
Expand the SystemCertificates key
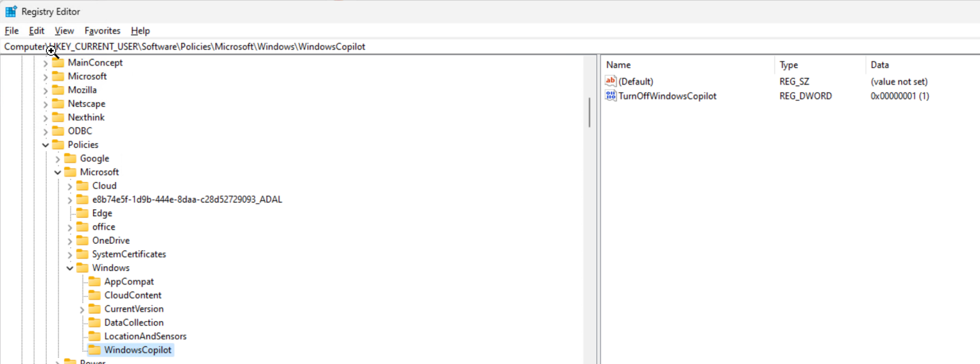pyautogui.click(x=70, y=254)
